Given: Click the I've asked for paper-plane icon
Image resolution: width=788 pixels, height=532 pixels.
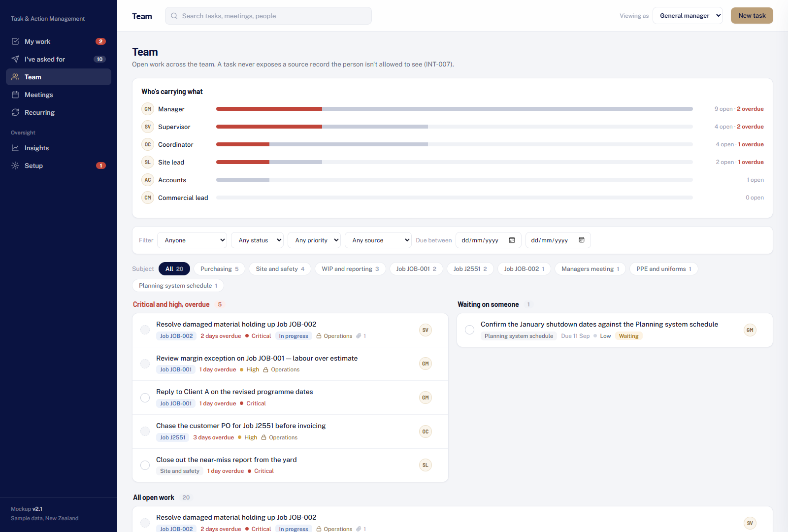Looking at the screenshot, I should coord(15,59).
